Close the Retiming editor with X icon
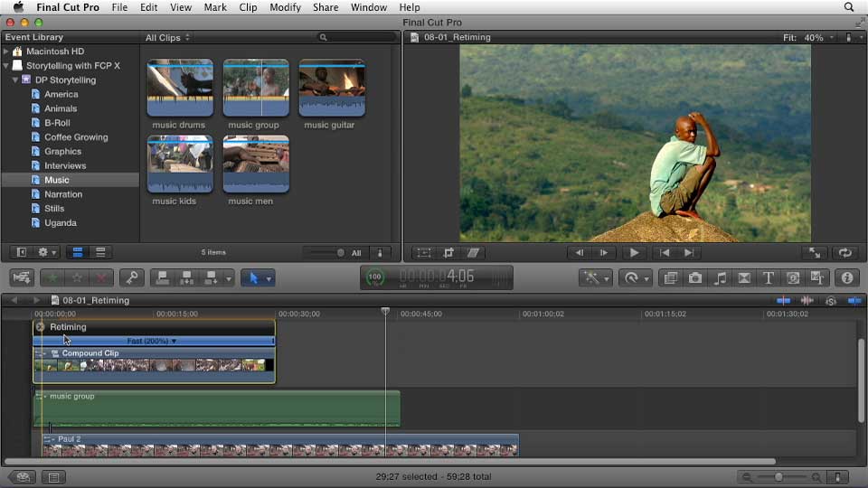Screen dimensions: 868x488 [x=40, y=327]
